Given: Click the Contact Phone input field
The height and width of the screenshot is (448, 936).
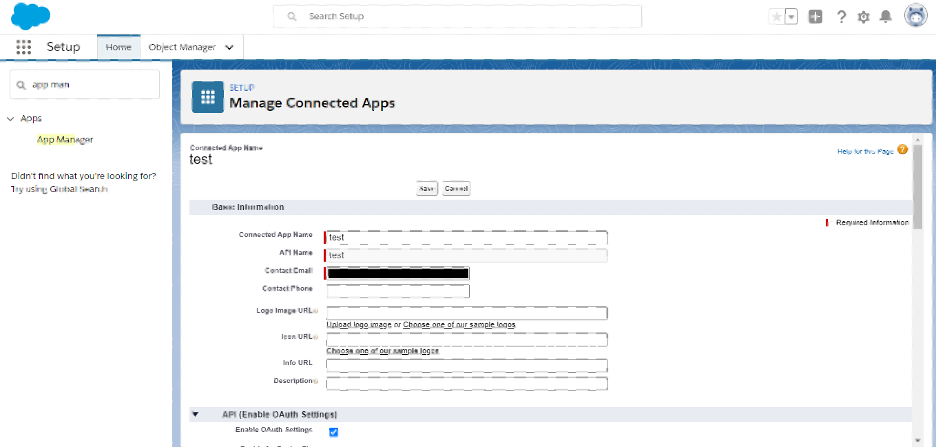Looking at the screenshot, I should click(398, 291).
